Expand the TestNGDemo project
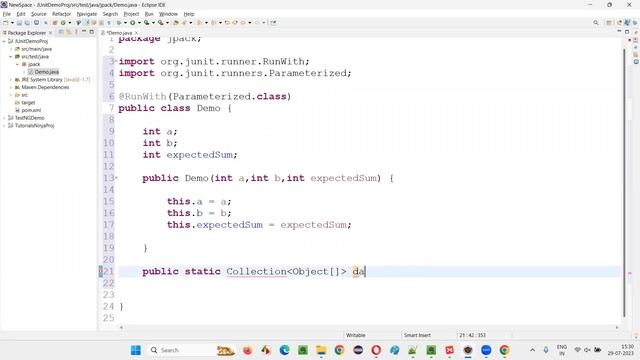 coord(4,118)
